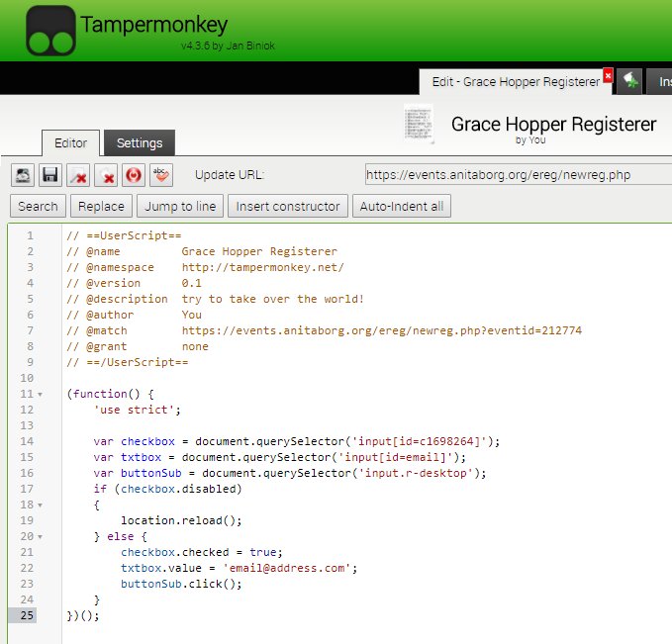Viewport: 672px width, 644px height.
Task: Click the 'email@address.com' string
Action: [x=287, y=569]
